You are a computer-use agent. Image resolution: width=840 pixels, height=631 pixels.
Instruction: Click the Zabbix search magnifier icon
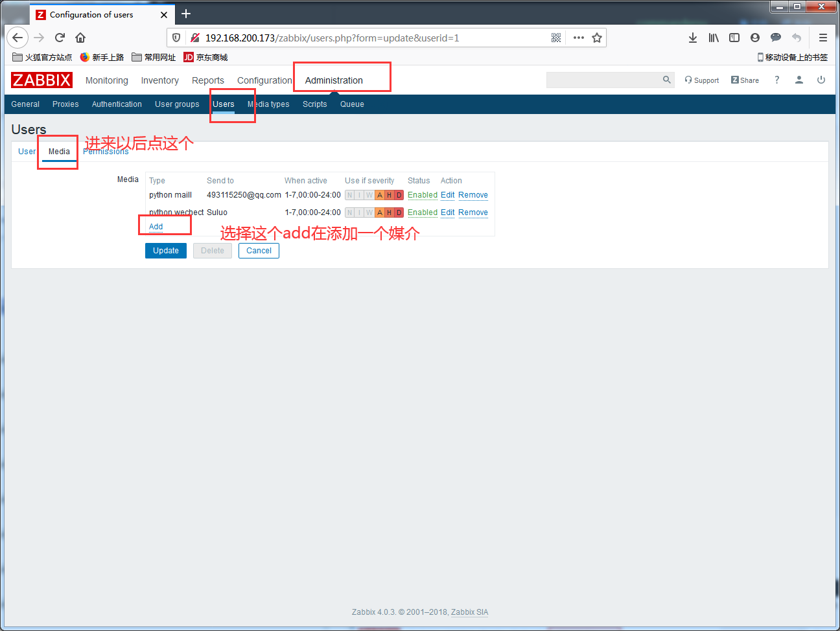point(667,80)
